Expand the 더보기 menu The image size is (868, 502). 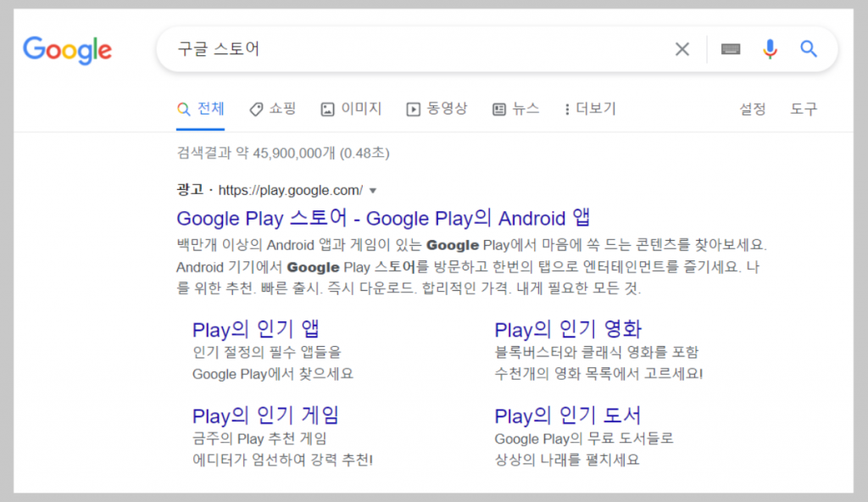[590, 109]
